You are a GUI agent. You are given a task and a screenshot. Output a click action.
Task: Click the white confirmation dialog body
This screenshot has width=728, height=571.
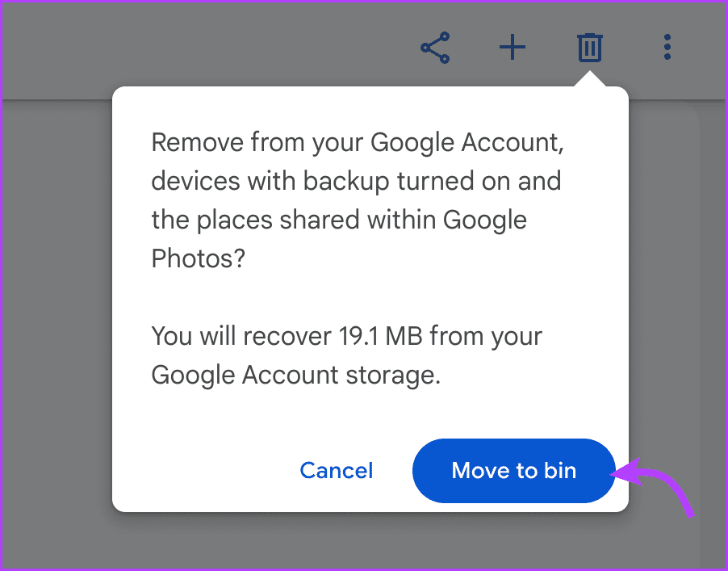pos(370,299)
